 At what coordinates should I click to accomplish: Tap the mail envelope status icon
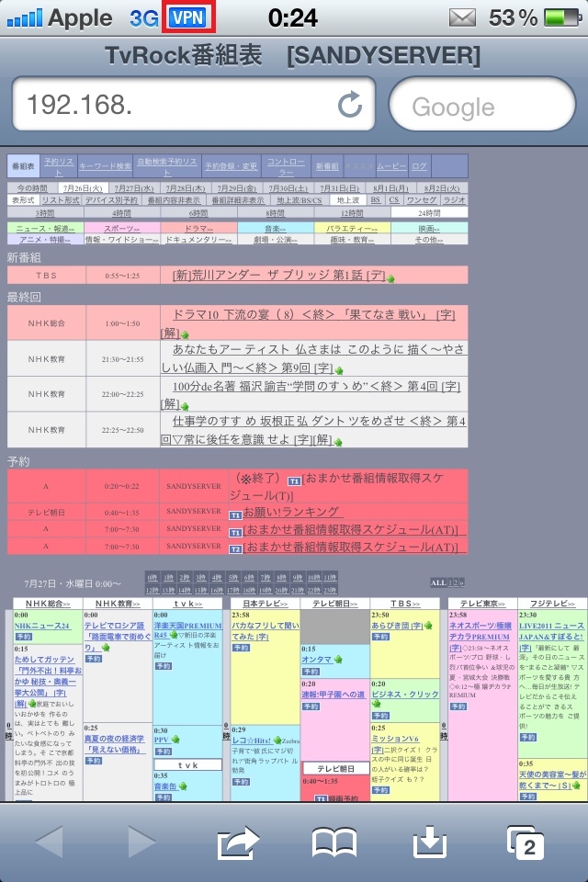click(x=462, y=18)
